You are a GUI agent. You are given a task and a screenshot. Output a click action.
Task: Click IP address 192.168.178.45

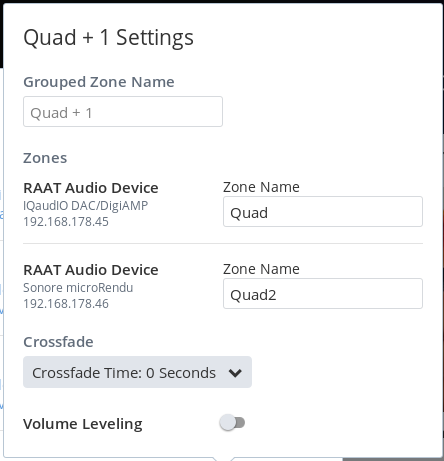coord(66,222)
